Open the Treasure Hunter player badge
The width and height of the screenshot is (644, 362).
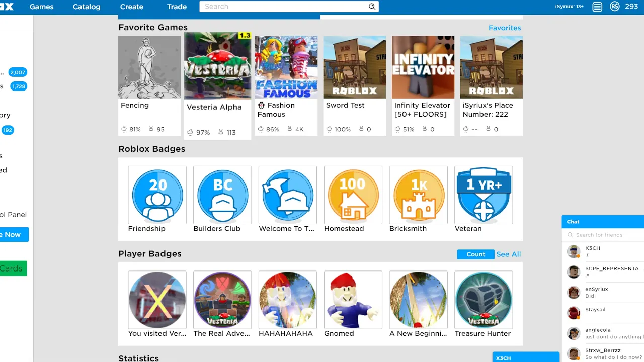click(x=484, y=300)
